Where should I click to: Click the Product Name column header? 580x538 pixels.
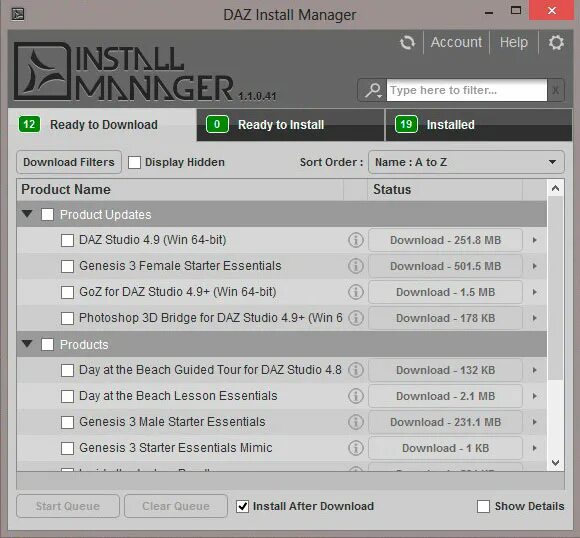tap(180, 189)
